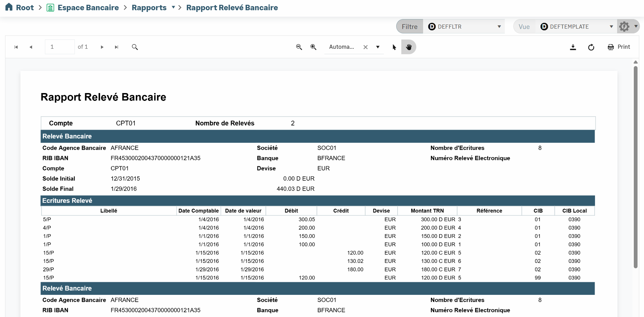The height and width of the screenshot is (317, 644).
Task: Click the Print button
Action: [619, 47]
